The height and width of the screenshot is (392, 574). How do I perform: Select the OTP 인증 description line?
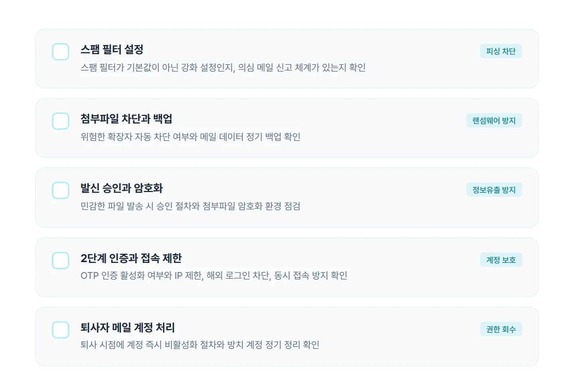tap(214, 275)
